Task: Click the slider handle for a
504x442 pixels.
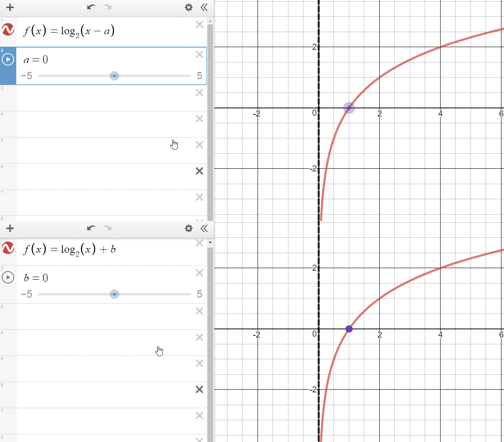Action: (x=114, y=76)
